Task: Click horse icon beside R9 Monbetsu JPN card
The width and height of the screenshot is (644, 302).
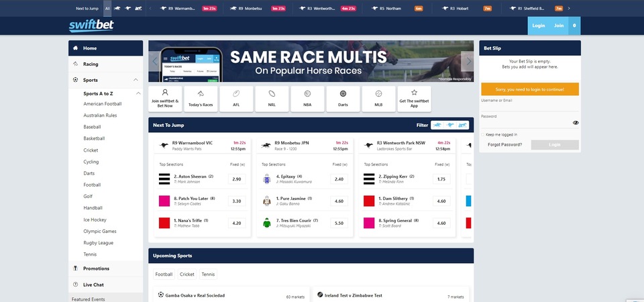Action: 266,146
